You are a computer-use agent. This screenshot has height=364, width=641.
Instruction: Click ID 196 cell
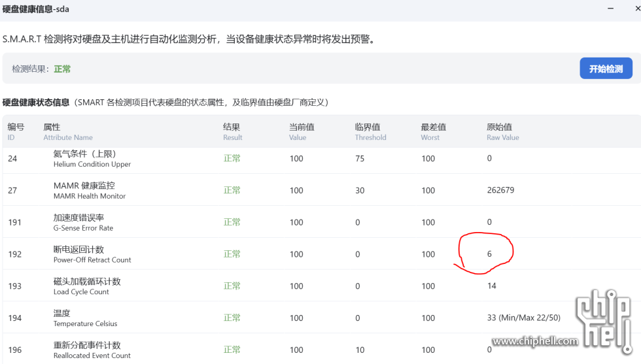point(14,350)
